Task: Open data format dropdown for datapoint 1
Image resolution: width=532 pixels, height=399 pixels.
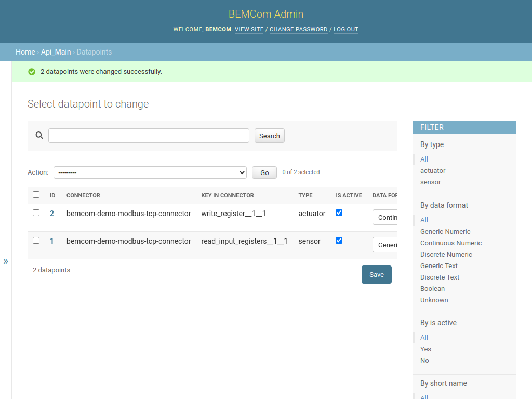Action: (x=385, y=245)
